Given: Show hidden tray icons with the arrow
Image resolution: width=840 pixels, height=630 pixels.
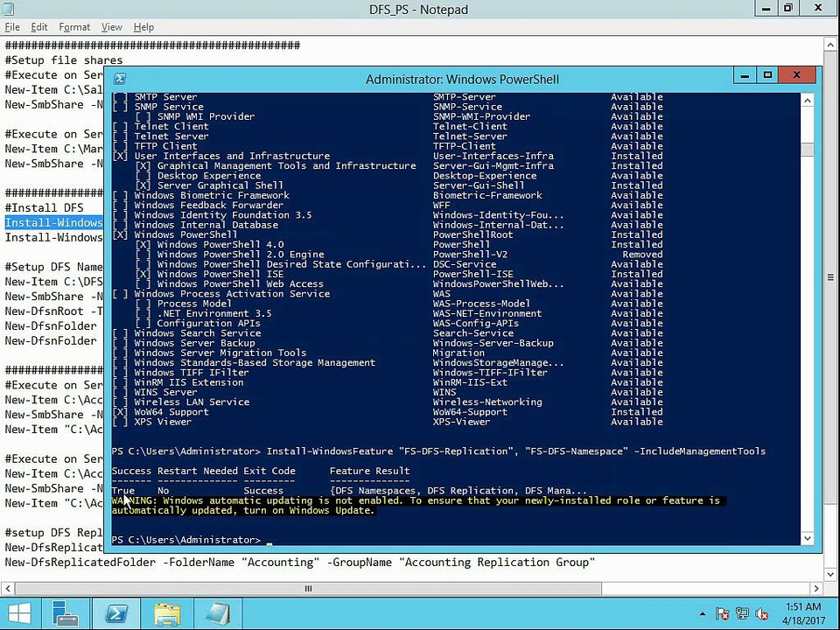Looking at the screenshot, I should 703,614.
